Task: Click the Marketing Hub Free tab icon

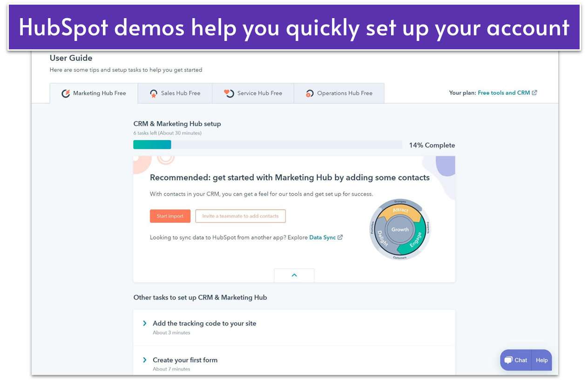Action: point(66,94)
